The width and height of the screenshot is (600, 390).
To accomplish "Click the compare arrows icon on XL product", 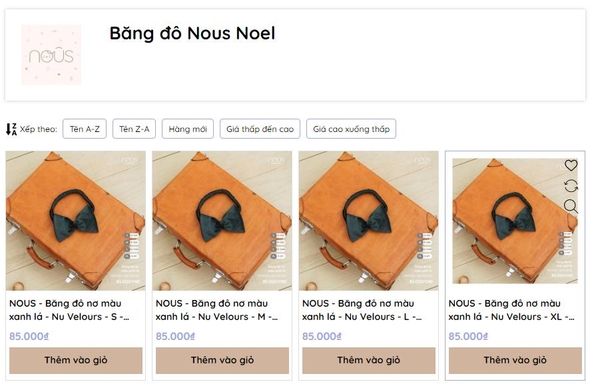I will point(571,186).
